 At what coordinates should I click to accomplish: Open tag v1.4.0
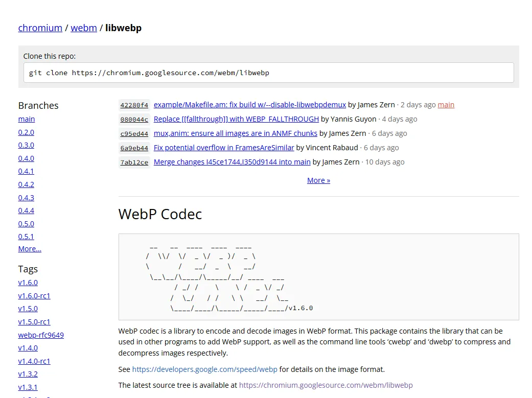28,348
